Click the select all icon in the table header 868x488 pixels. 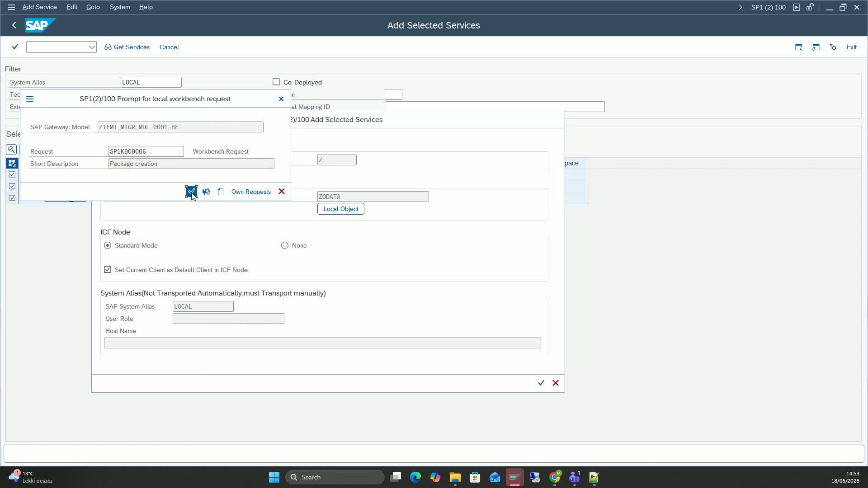12,163
